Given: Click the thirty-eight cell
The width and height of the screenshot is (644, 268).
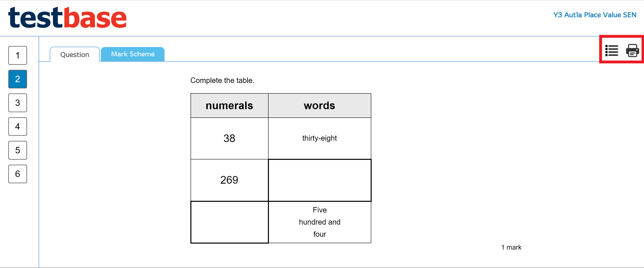Looking at the screenshot, I should [x=320, y=138].
